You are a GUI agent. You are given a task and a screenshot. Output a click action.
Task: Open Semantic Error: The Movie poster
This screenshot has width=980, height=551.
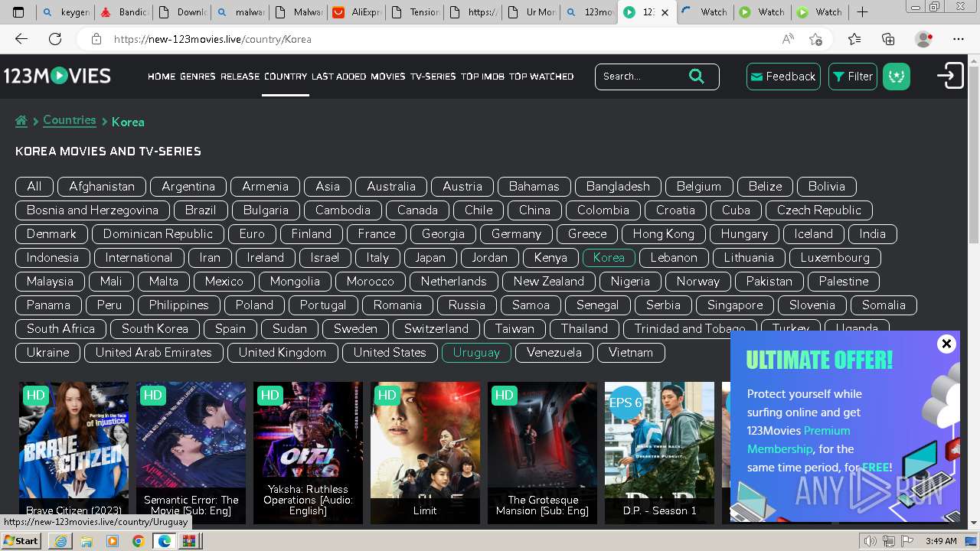coord(191,453)
